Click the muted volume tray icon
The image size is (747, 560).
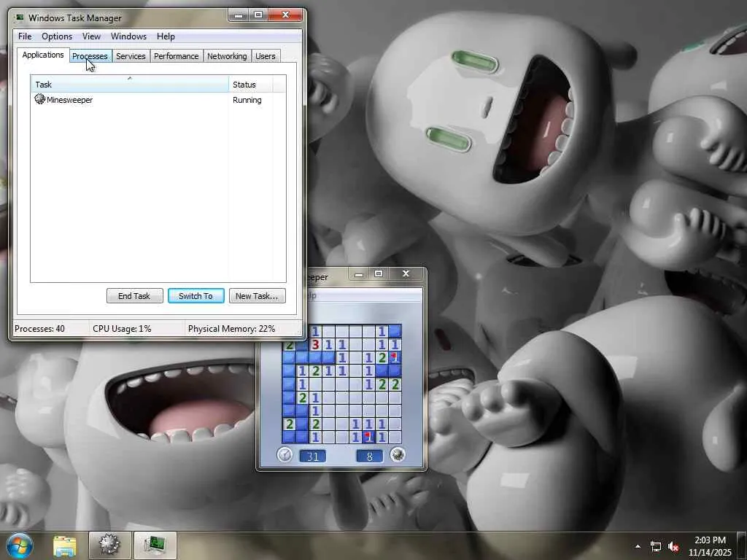pos(673,547)
